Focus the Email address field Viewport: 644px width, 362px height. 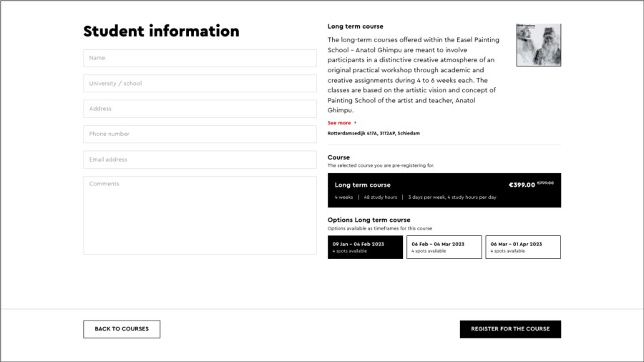[x=200, y=160]
